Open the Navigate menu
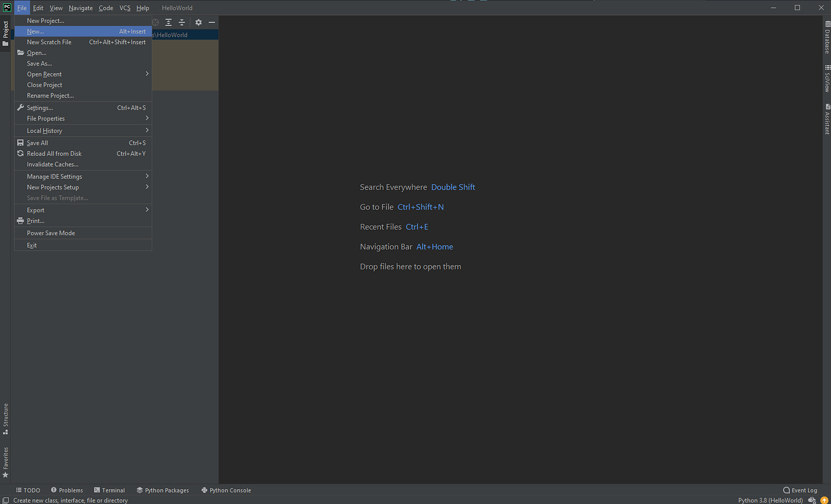 coord(80,8)
